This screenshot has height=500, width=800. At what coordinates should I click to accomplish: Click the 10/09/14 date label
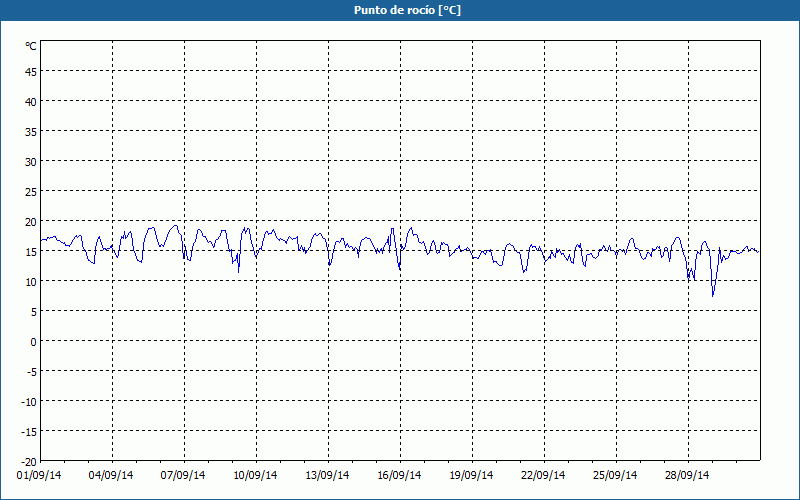255,475
